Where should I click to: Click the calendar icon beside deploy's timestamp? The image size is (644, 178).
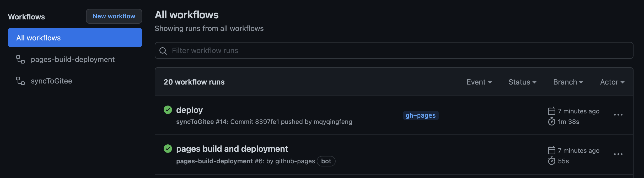(x=552, y=111)
